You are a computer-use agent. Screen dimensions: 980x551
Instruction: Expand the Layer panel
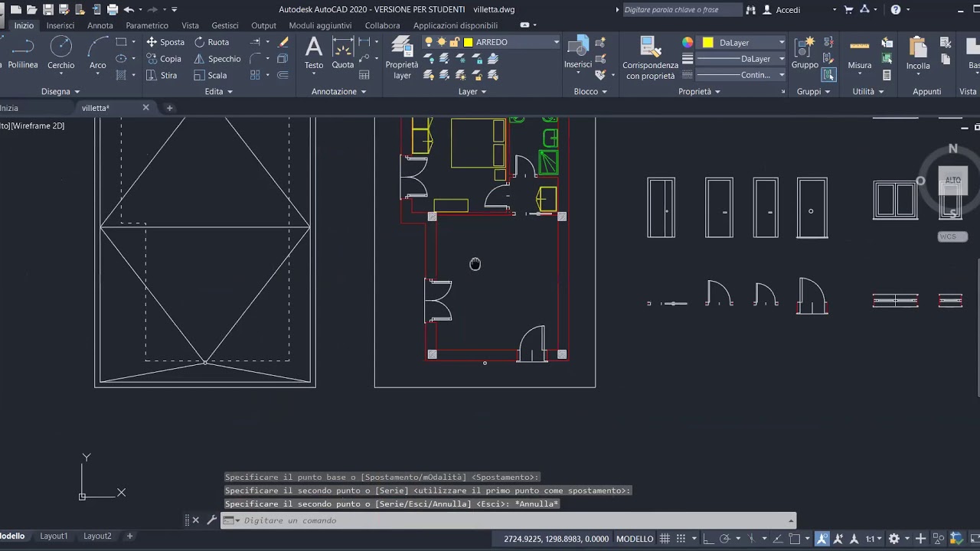472,92
